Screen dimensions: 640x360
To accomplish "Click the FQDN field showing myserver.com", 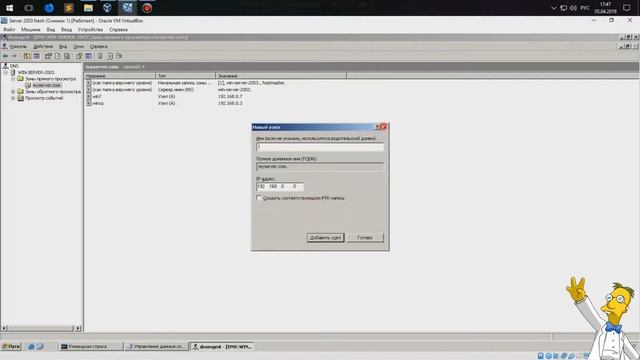I will (x=320, y=167).
